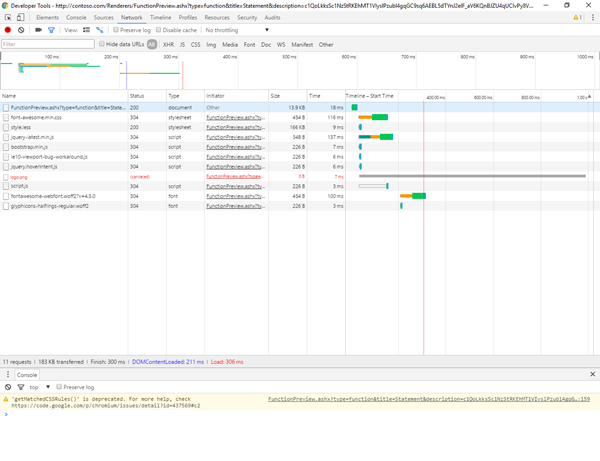Screen dimensions: 600x461
Task: Toggle the Hide data URLs checkbox
Action: [x=102, y=44]
